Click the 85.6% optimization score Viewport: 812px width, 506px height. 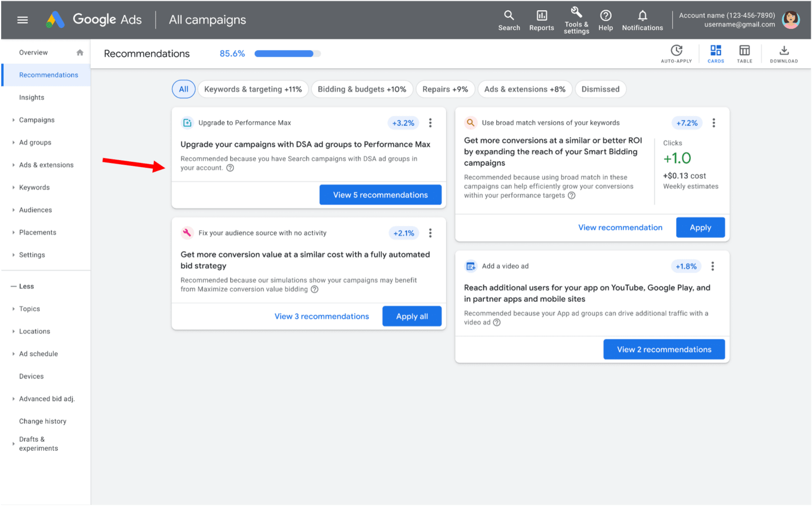pos(232,54)
